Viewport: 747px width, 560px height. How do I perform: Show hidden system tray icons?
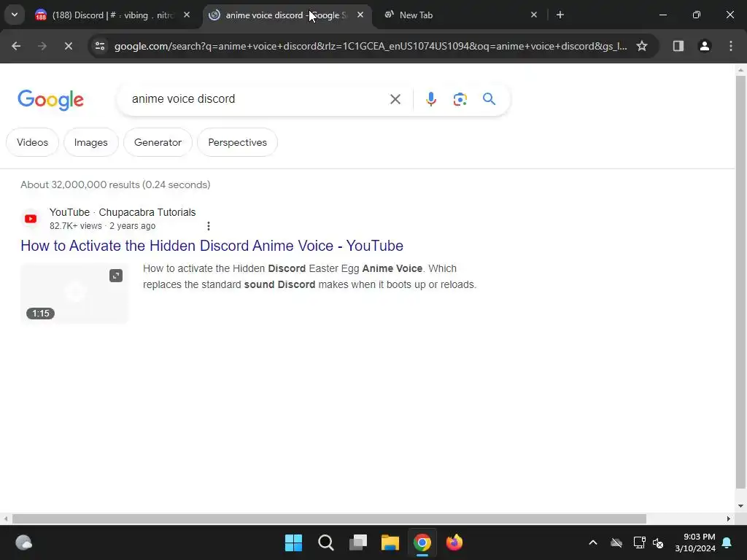tap(593, 542)
